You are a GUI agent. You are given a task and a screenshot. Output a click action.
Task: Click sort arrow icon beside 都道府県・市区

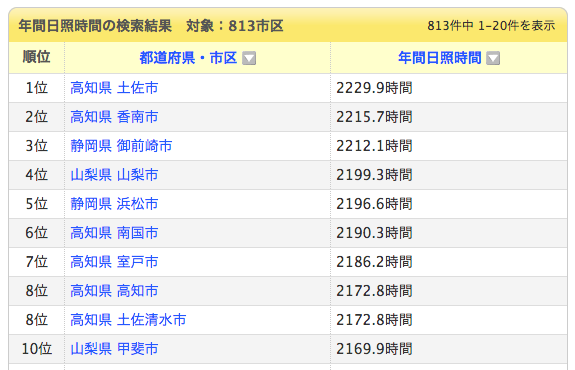249,58
